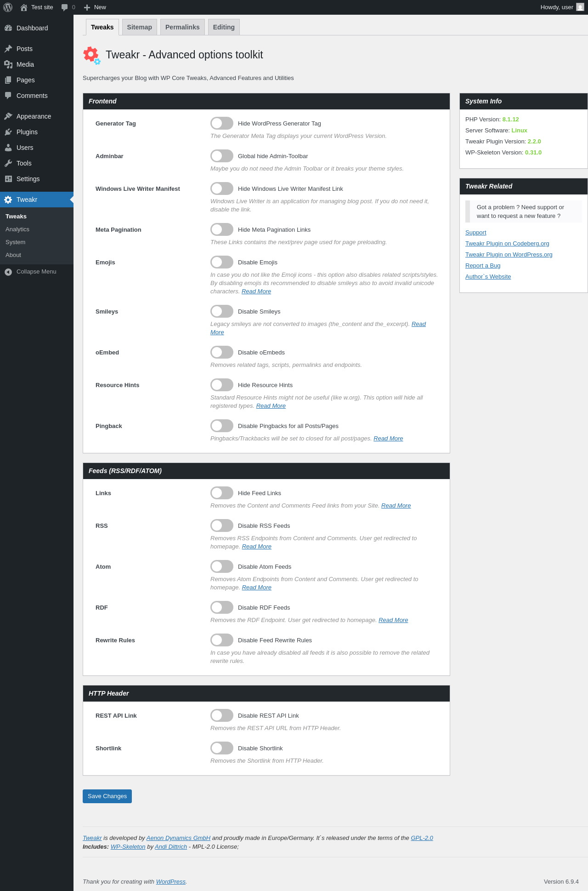The width and height of the screenshot is (588, 891).
Task: Click the Save Changes button
Action: pos(107,796)
